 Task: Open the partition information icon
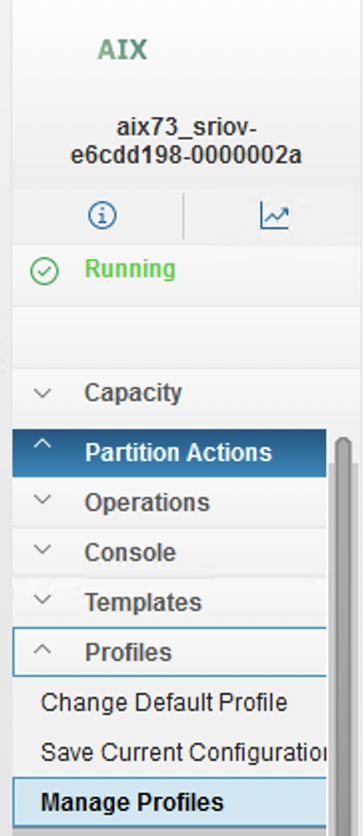point(102,215)
